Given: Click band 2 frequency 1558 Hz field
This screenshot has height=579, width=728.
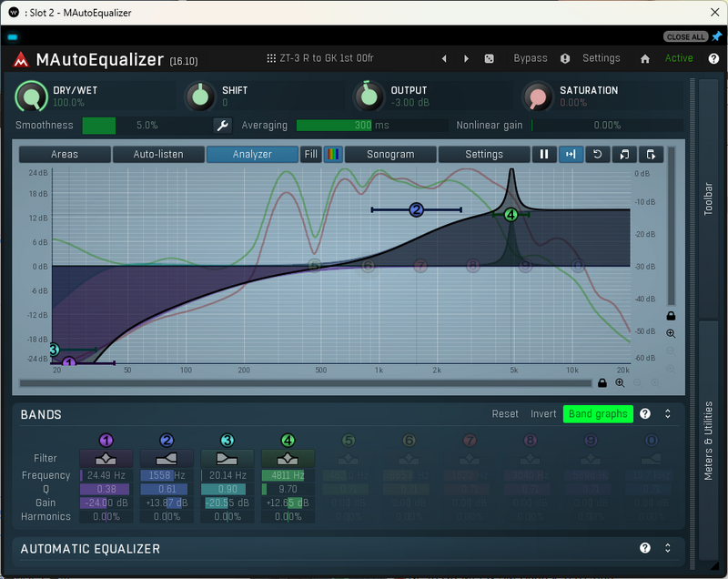Looking at the screenshot, I should click(x=167, y=475).
